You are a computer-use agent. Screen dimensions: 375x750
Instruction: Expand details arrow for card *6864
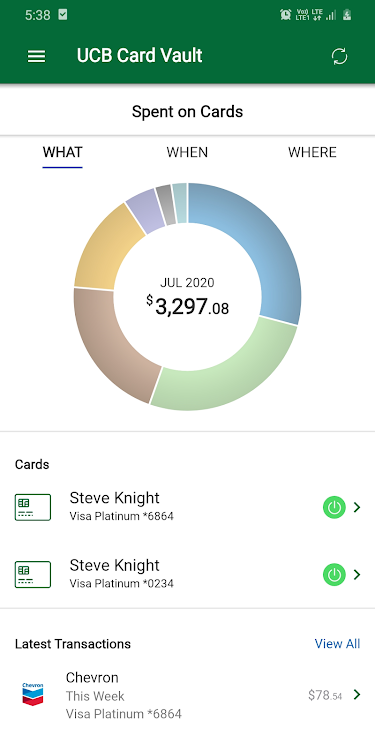point(357,507)
